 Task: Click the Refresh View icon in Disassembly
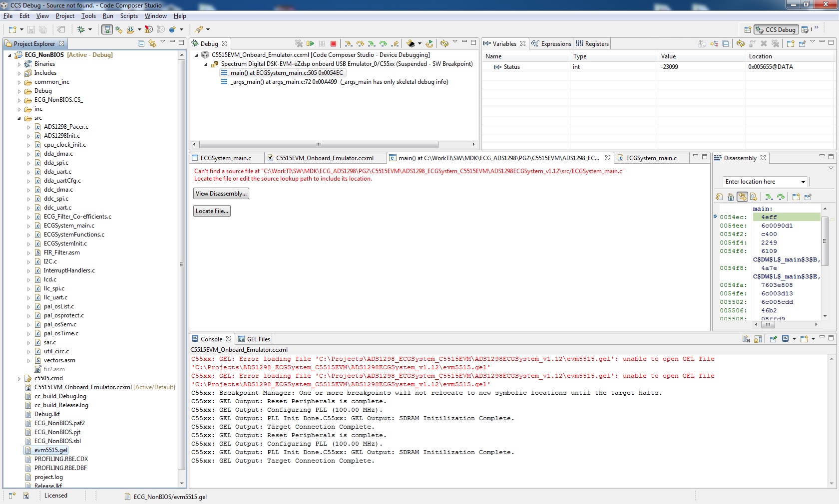point(719,197)
